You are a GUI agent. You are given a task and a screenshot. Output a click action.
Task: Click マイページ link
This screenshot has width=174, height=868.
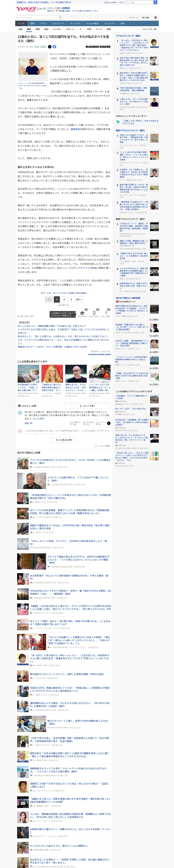[133, 18]
